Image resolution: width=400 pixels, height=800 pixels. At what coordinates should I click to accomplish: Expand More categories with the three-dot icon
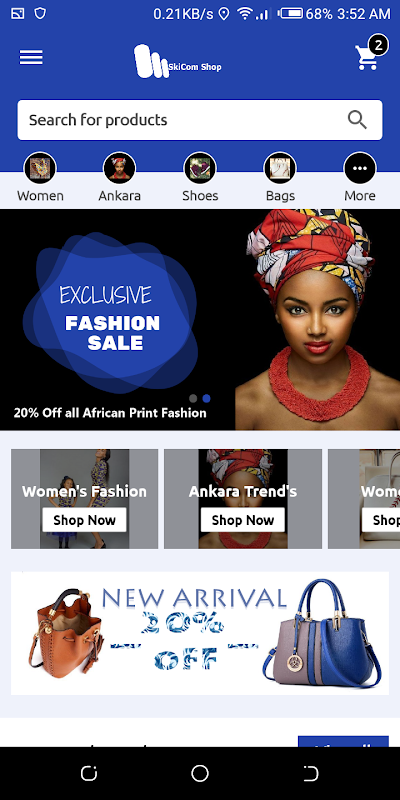(360, 168)
